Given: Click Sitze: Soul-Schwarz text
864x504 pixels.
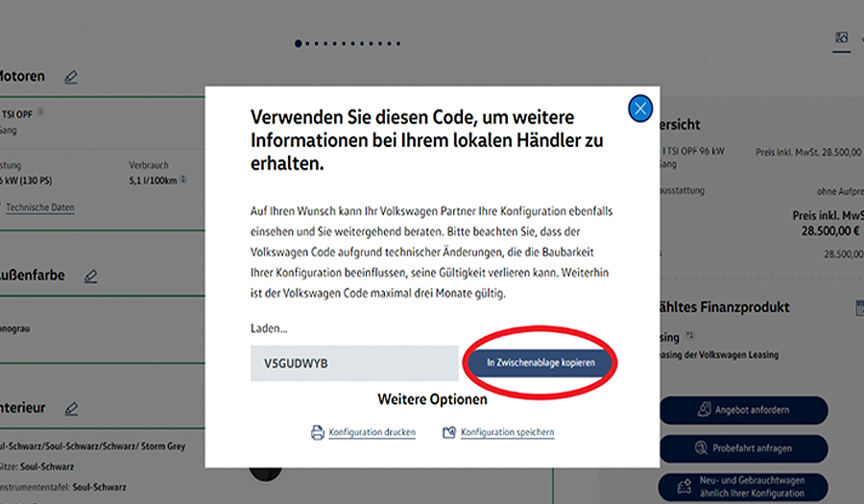Looking at the screenshot, I should click(x=36, y=467).
